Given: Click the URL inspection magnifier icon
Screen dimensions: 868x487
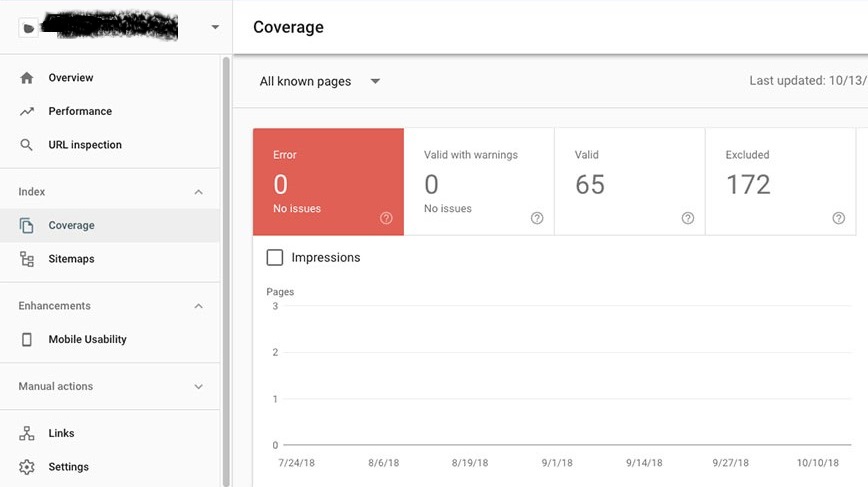Looking at the screenshot, I should (x=27, y=145).
